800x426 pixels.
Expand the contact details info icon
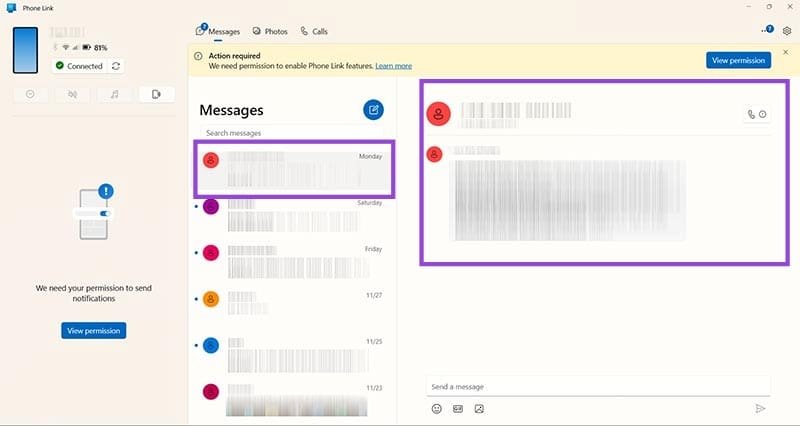point(763,114)
